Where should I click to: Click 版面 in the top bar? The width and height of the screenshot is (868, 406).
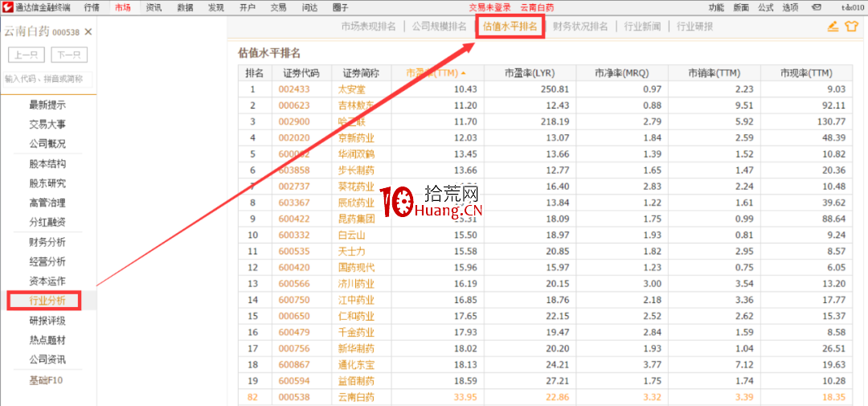pos(741,8)
